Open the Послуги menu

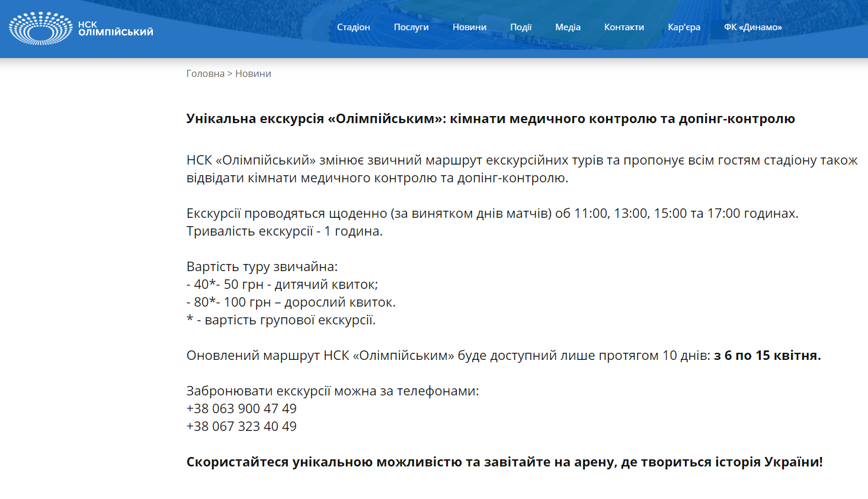tap(411, 27)
